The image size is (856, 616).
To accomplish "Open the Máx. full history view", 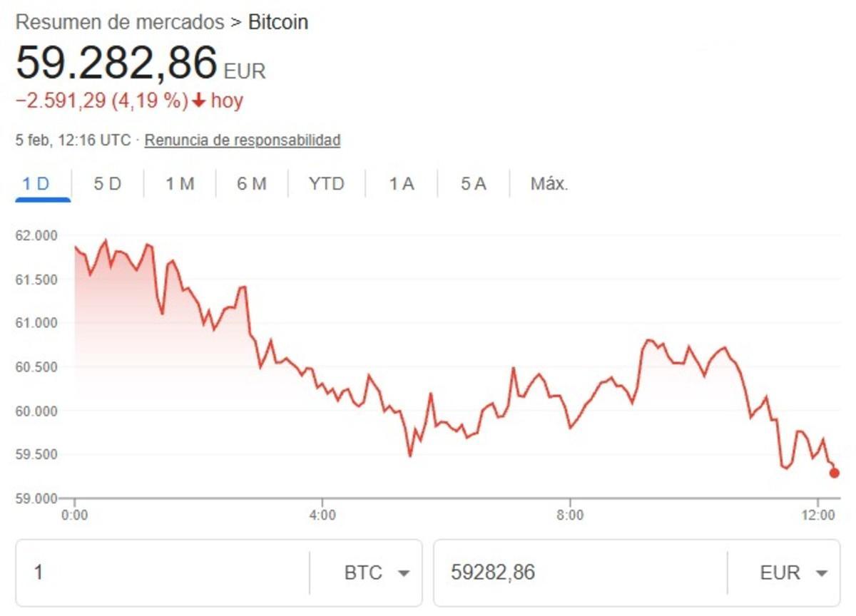I will pyautogui.click(x=548, y=183).
